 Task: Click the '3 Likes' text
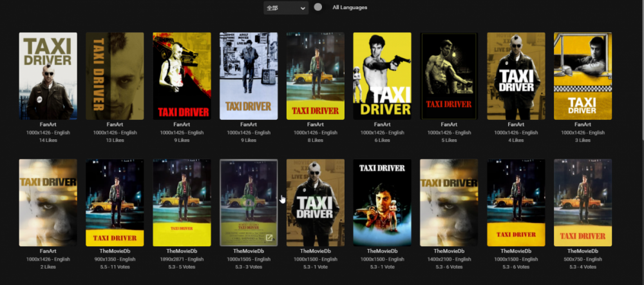(583, 140)
